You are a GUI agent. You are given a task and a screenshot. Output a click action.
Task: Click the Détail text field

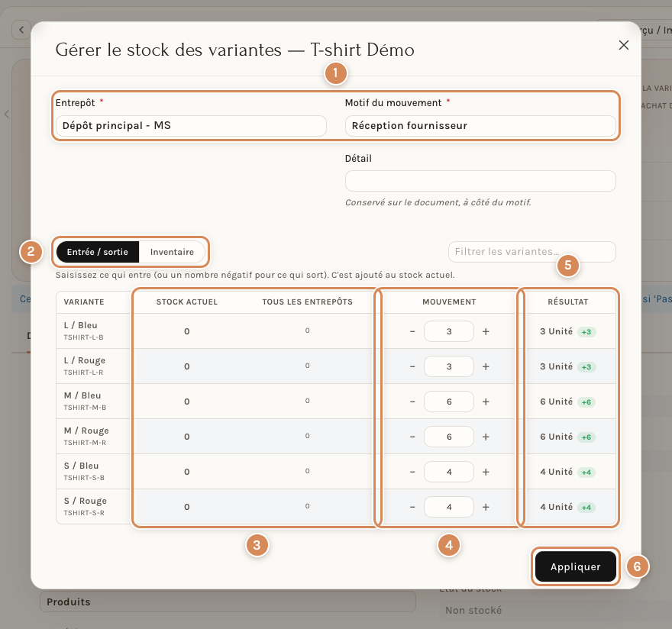[480, 181]
